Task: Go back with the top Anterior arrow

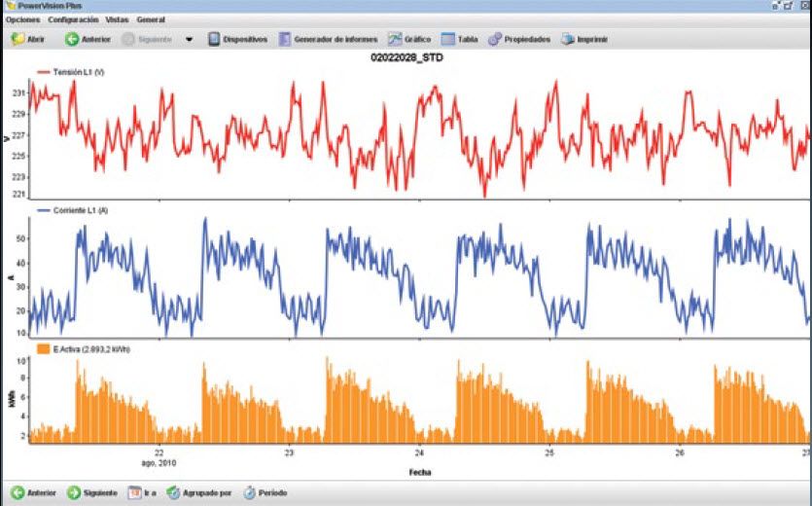Action: coord(71,39)
